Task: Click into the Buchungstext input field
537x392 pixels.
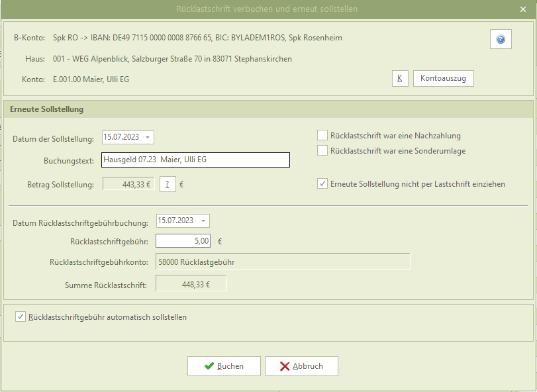Action: point(195,160)
